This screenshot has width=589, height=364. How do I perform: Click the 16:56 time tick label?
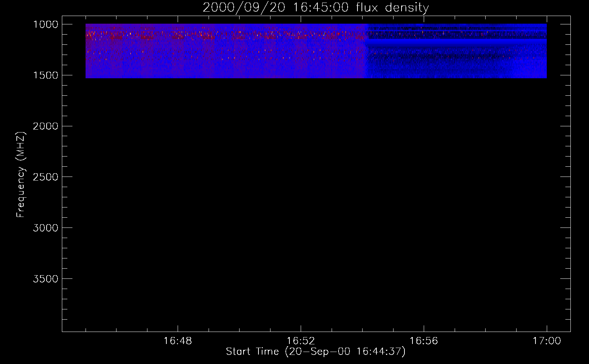coord(424,341)
